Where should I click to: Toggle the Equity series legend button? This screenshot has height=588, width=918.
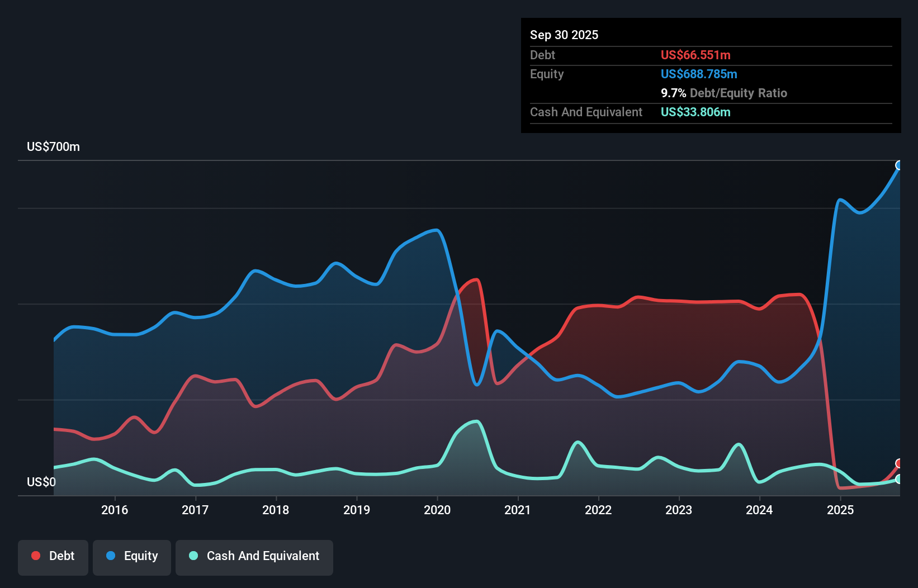click(x=132, y=557)
